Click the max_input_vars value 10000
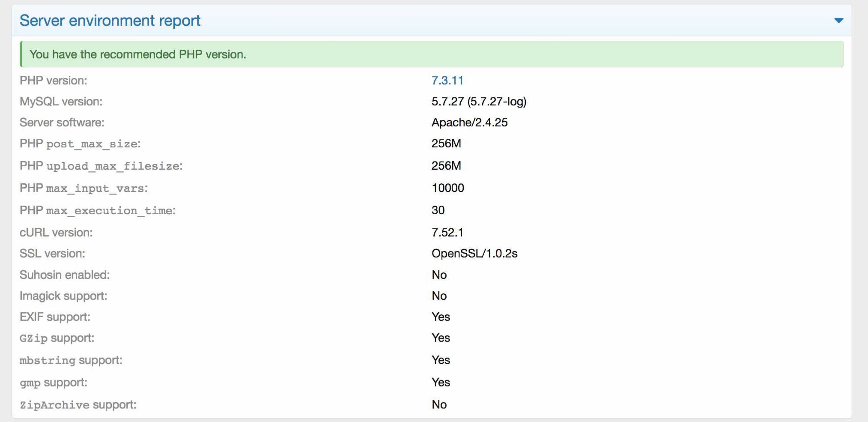868x422 pixels. tap(447, 188)
